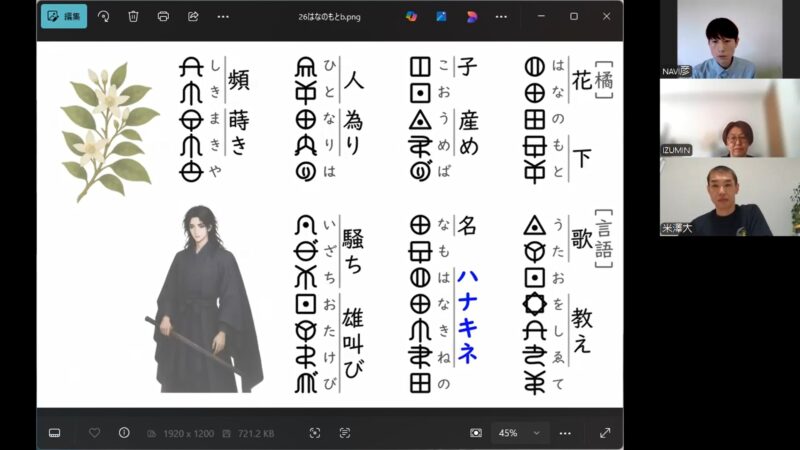800x450 pixels.
Task: Minimize the Photos window
Action: pyautogui.click(x=541, y=17)
